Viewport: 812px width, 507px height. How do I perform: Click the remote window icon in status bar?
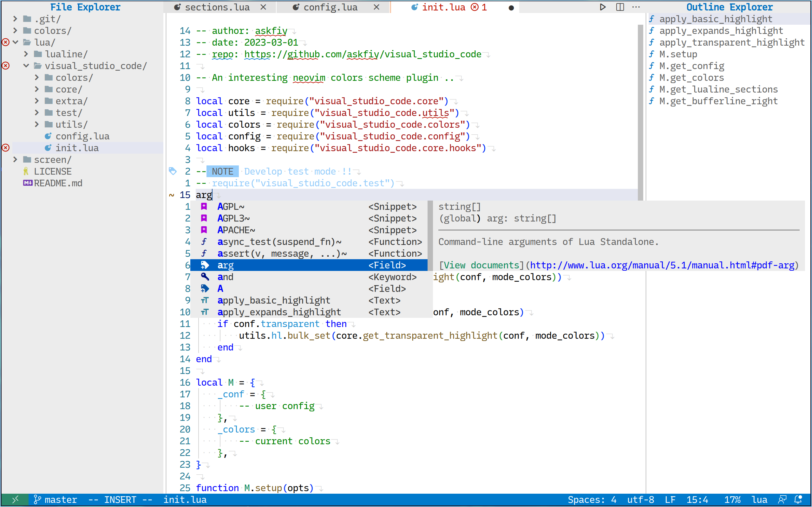click(x=15, y=499)
